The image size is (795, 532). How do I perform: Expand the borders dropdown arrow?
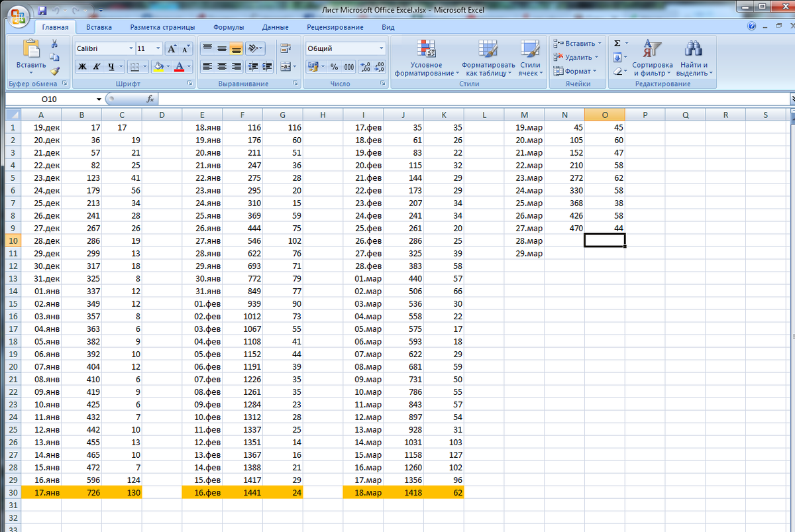(x=145, y=66)
